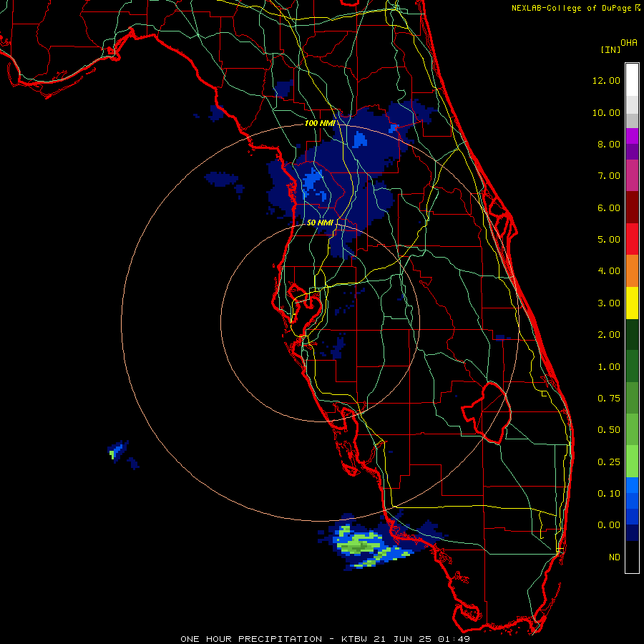Click the red outline of Lake Okeechobee
Image resolution: width=644 pixels, height=644 pixels.
[x=487, y=412]
